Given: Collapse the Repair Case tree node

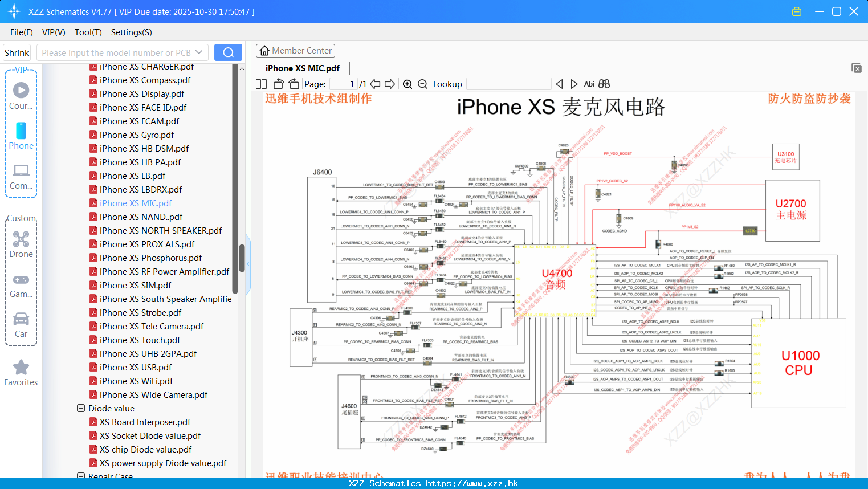Looking at the screenshot, I should coord(81,475).
